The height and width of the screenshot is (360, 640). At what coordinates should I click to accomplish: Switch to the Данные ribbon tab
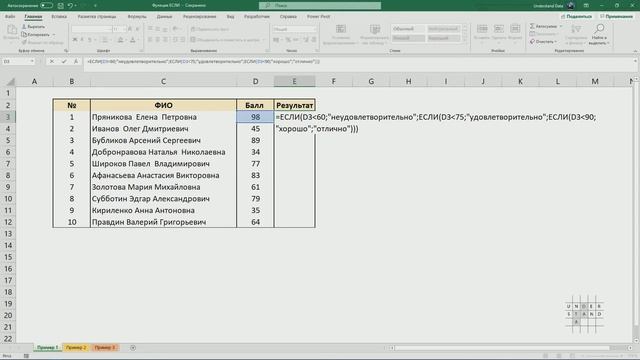(x=164, y=17)
